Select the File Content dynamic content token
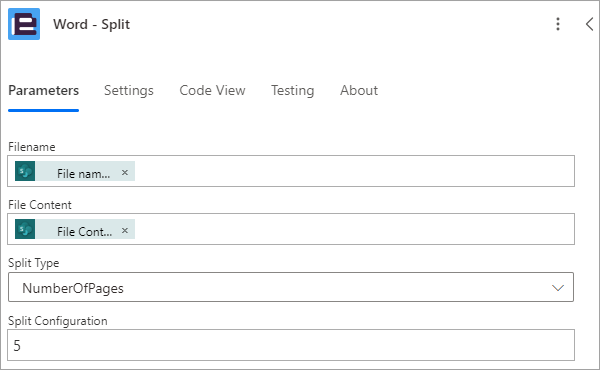Viewport: 600px width, 370px height. click(x=75, y=229)
